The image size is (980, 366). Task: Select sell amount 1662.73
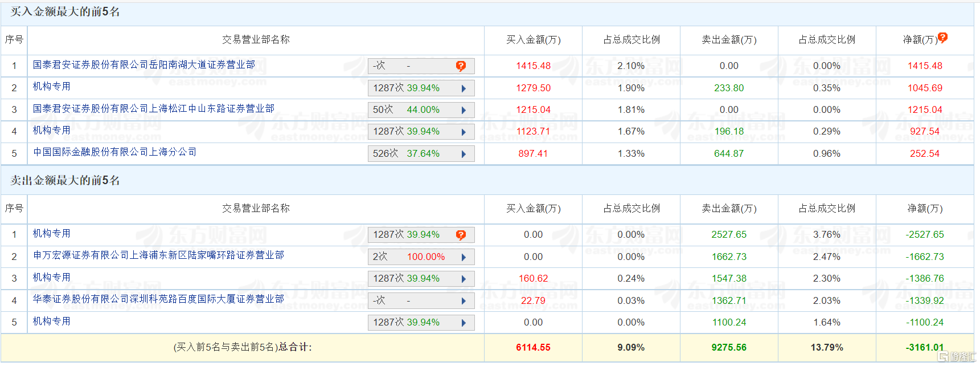coord(729,257)
